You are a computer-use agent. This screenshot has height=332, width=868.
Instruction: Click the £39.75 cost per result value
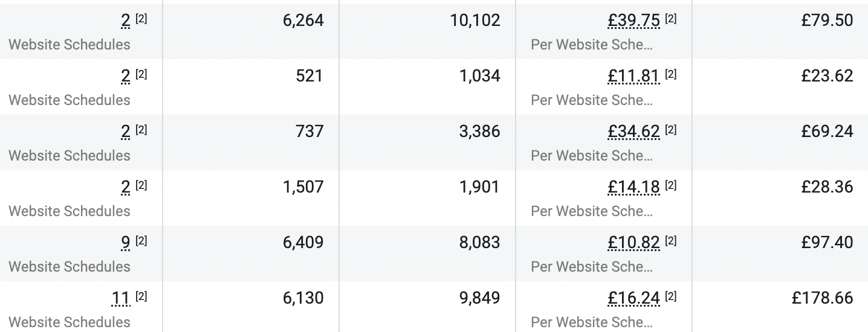click(633, 21)
